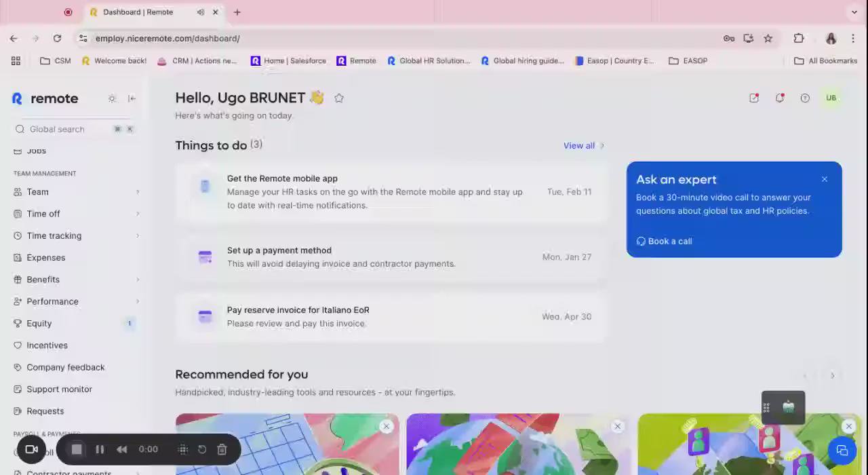Rewind the recording
Screen dimensions: 868x475
pos(122,449)
